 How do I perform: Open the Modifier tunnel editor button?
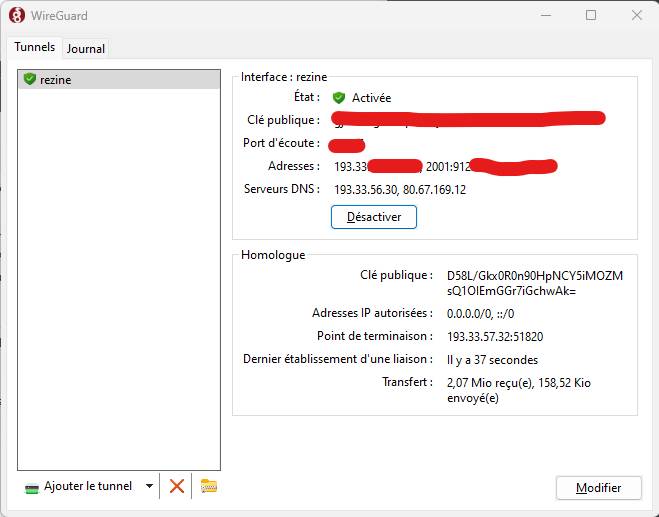(x=598, y=488)
